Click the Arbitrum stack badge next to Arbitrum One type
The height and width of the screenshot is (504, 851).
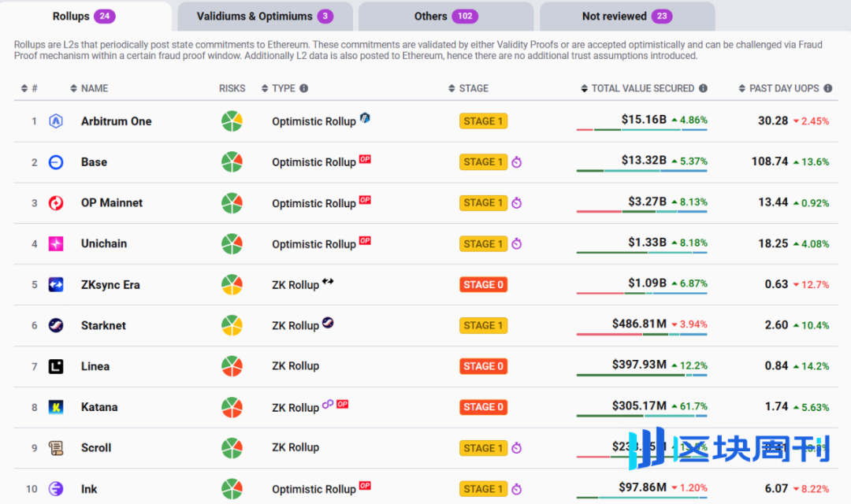(x=366, y=117)
